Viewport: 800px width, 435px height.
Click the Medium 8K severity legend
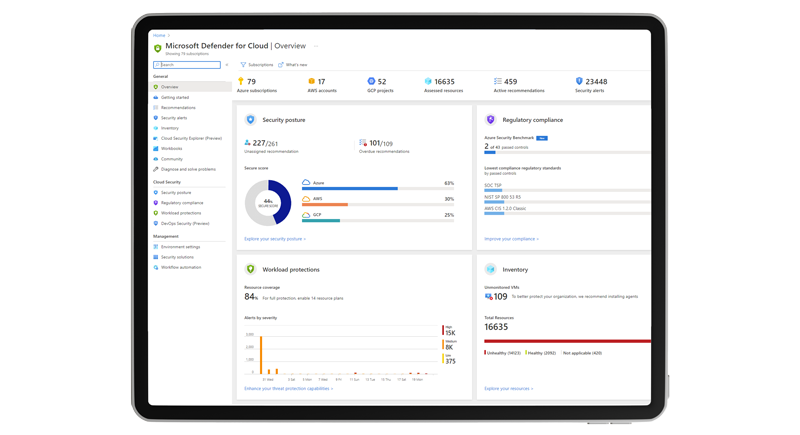point(449,345)
